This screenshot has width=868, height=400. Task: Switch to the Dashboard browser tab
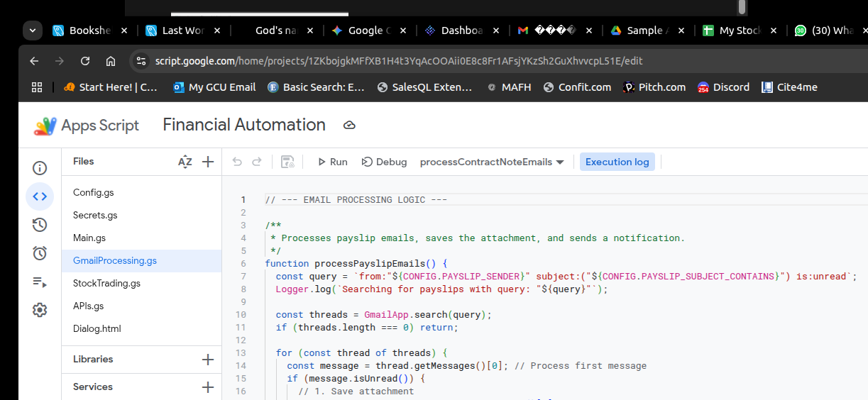(461, 30)
